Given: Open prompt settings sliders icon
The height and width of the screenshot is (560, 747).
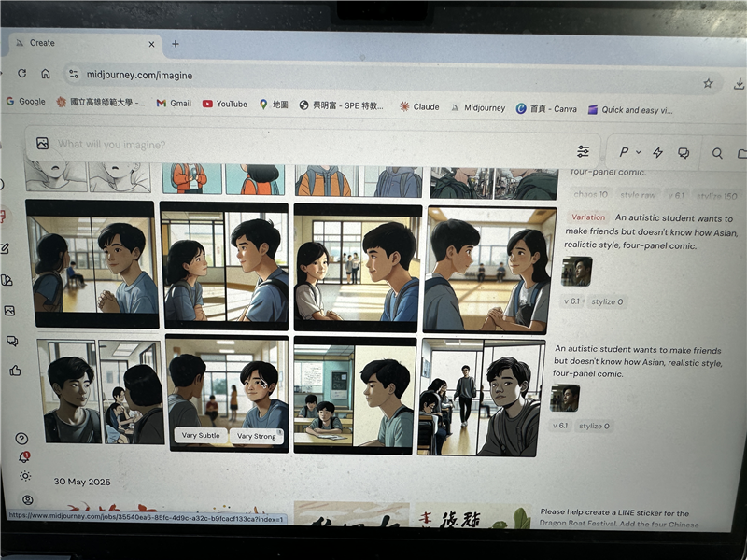Looking at the screenshot, I should pyautogui.click(x=583, y=151).
